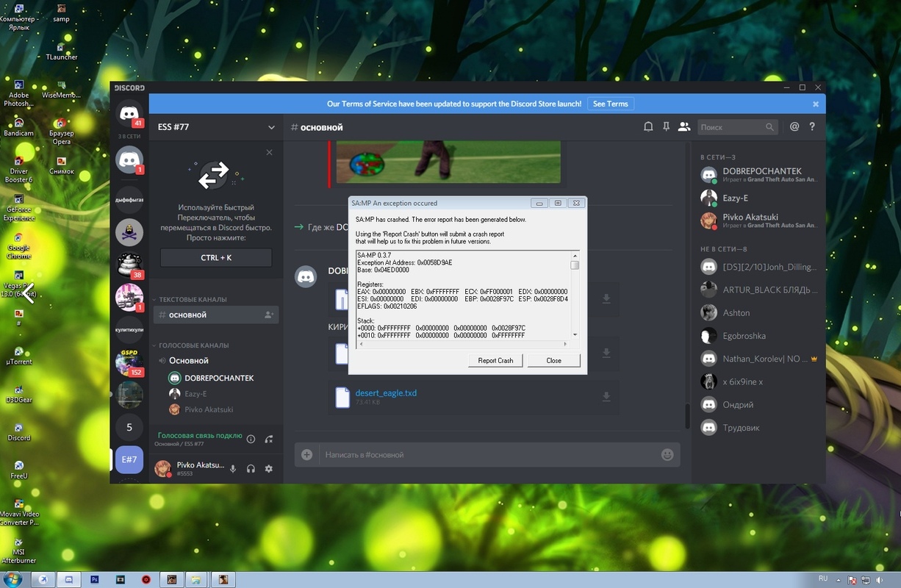
Task: Toggle headphones deafen
Action: coord(251,469)
